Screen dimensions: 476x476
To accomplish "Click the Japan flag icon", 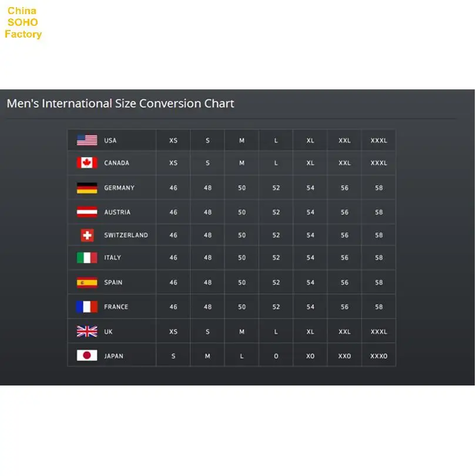I will (x=87, y=356).
